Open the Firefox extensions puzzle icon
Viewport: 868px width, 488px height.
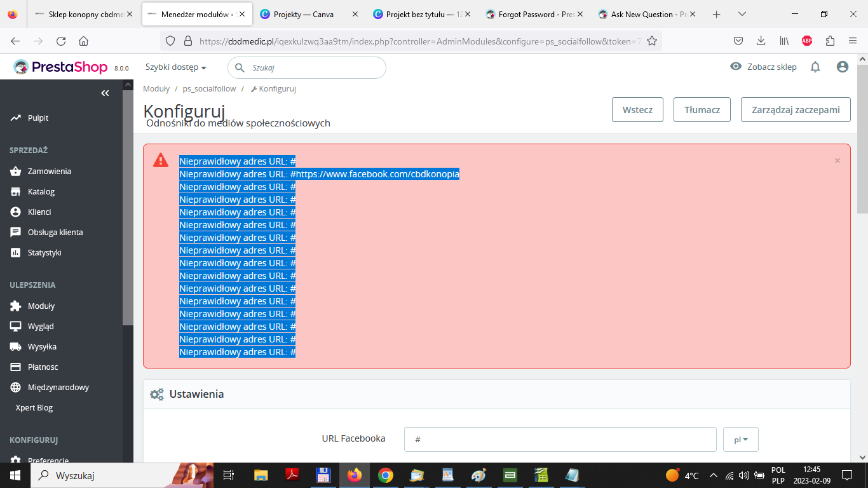click(830, 41)
